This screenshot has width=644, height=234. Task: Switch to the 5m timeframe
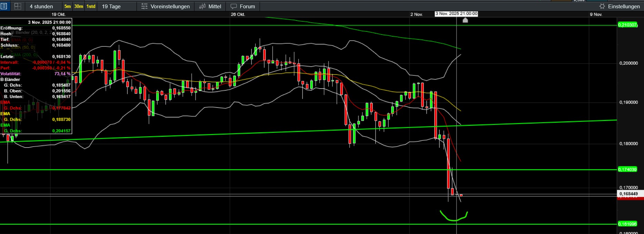point(68,7)
